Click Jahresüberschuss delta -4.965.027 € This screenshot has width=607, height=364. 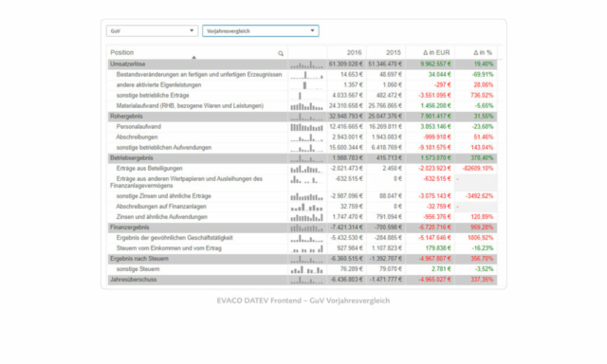click(x=434, y=280)
